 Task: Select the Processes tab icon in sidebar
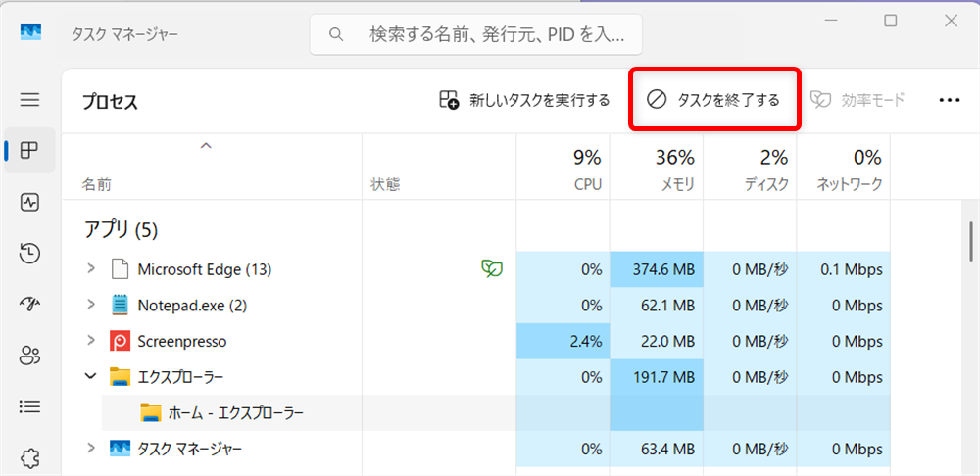(30, 150)
